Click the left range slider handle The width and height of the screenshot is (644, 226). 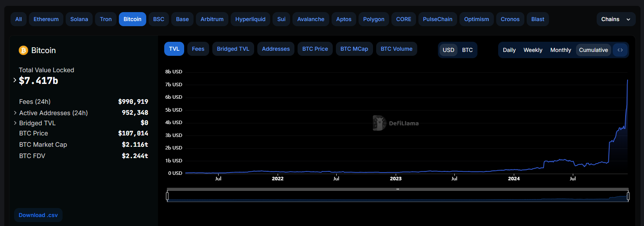[167, 196]
